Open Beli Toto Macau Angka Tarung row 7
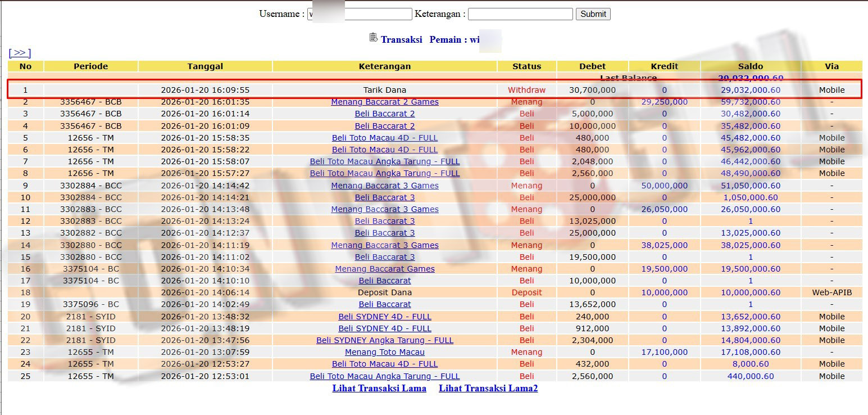Viewport: 868px width, 415px height. (385, 161)
